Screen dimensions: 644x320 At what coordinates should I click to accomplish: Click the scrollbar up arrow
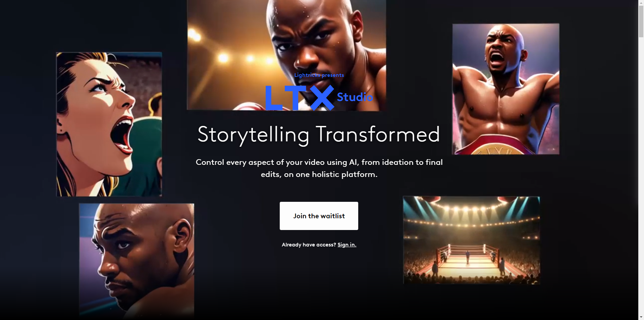pyautogui.click(x=641, y=3)
